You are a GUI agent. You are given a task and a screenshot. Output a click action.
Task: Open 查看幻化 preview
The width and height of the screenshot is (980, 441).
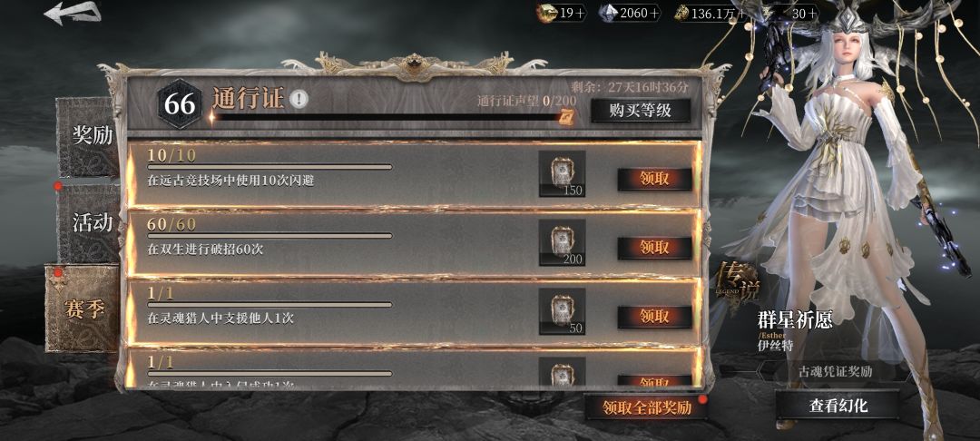click(x=838, y=406)
